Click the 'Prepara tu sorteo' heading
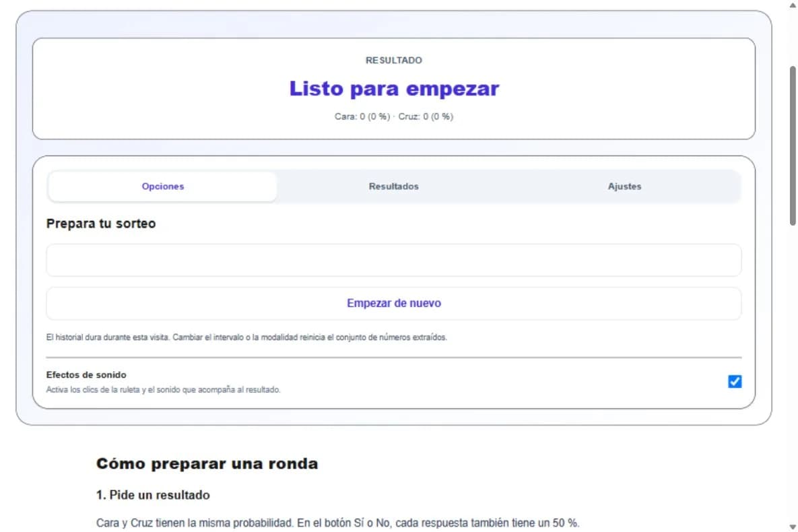 pyautogui.click(x=101, y=224)
